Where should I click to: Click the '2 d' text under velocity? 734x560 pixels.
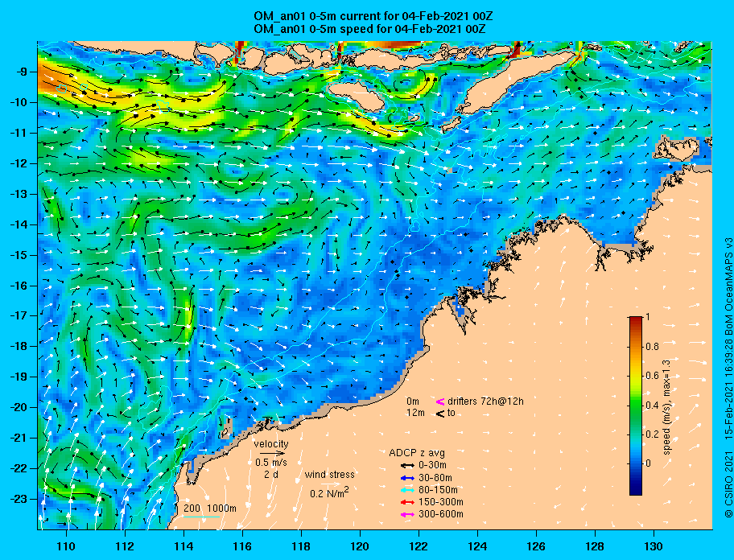(x=271, y=474)
